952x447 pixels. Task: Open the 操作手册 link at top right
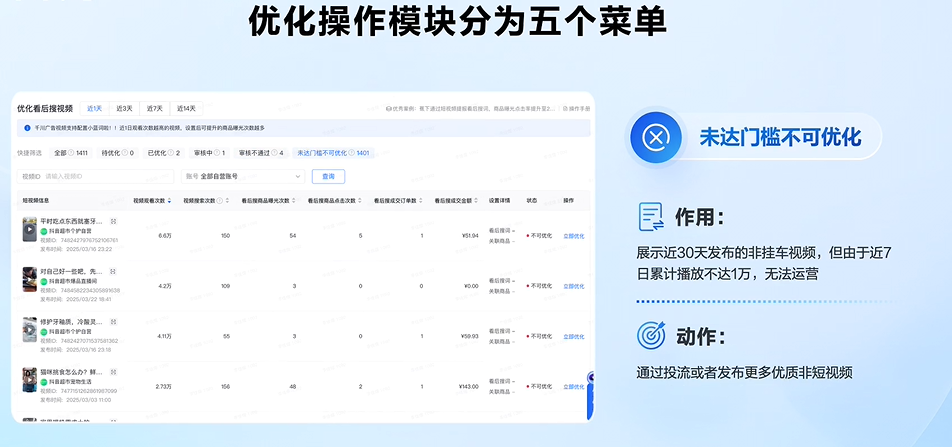click(x=578, y=108)
